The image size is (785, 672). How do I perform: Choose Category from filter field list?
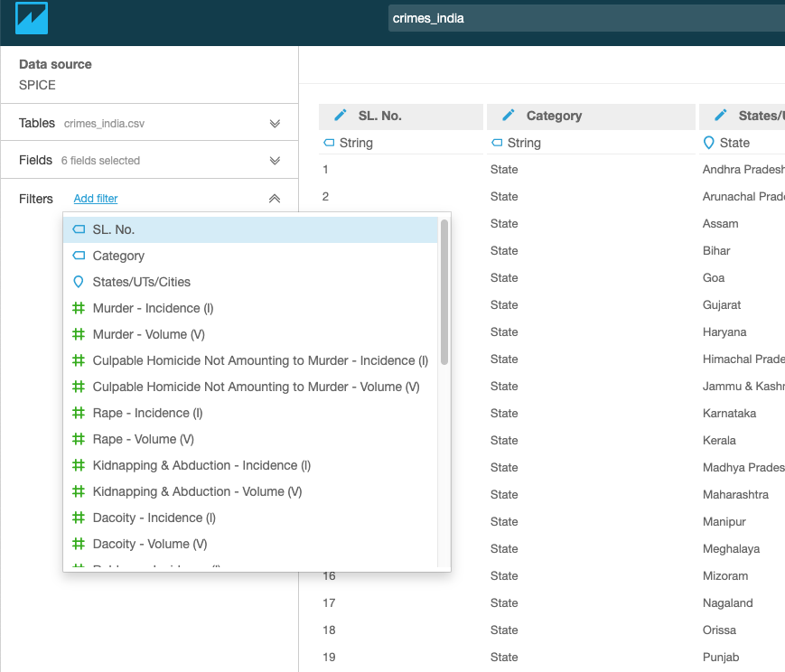tap(118, 257)
